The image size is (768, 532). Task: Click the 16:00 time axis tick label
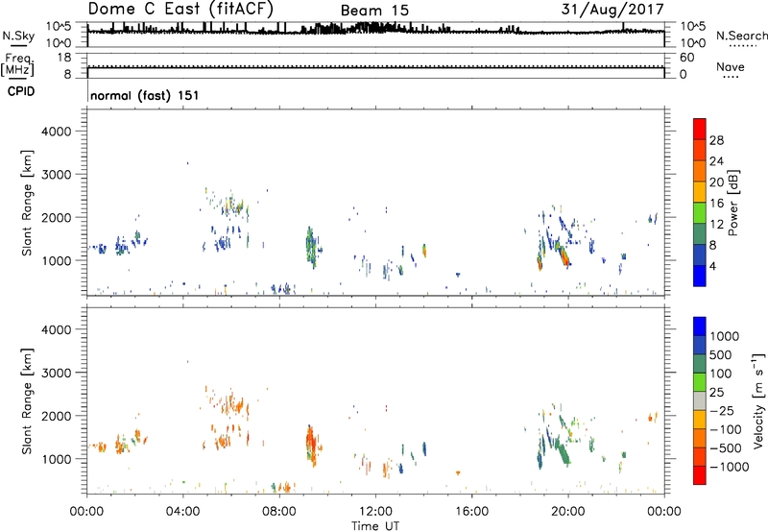coord(471,512)
